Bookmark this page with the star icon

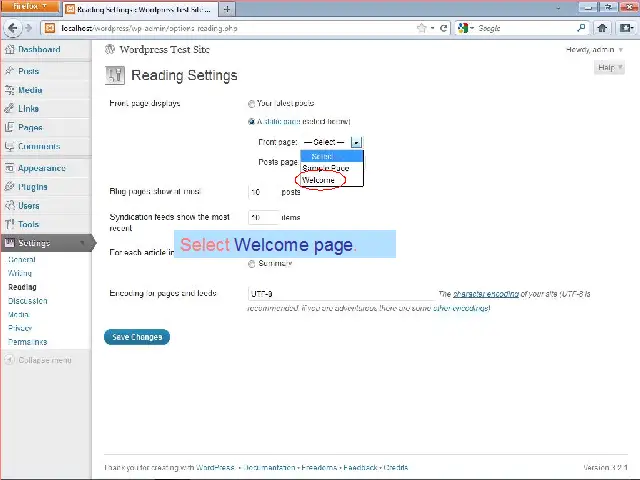pos(422,28)
